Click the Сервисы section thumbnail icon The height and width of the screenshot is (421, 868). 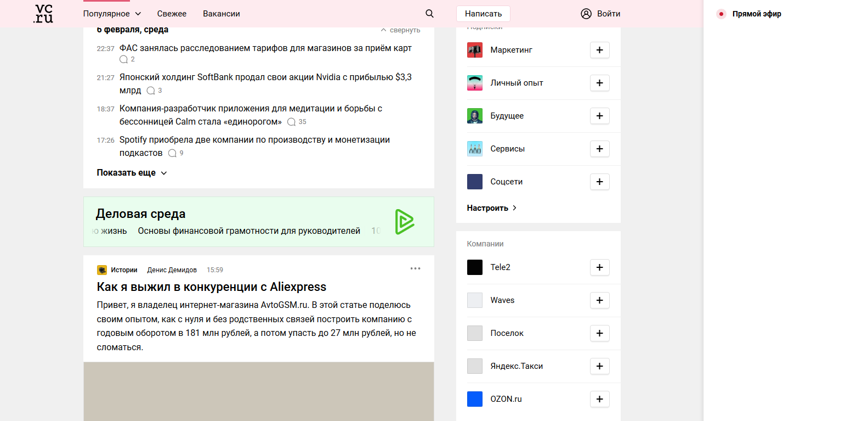click(x=475, y=149)
